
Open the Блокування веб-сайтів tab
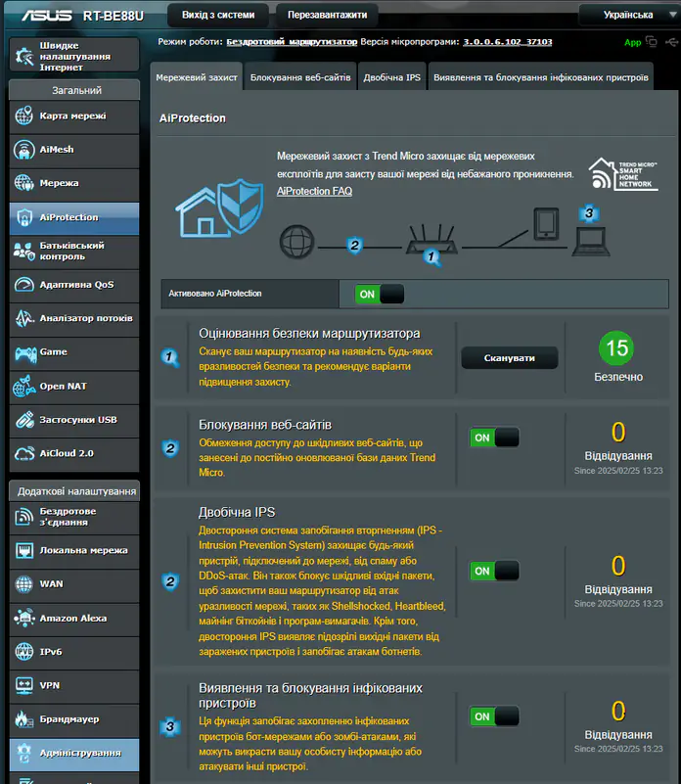[x=300, y=77]
